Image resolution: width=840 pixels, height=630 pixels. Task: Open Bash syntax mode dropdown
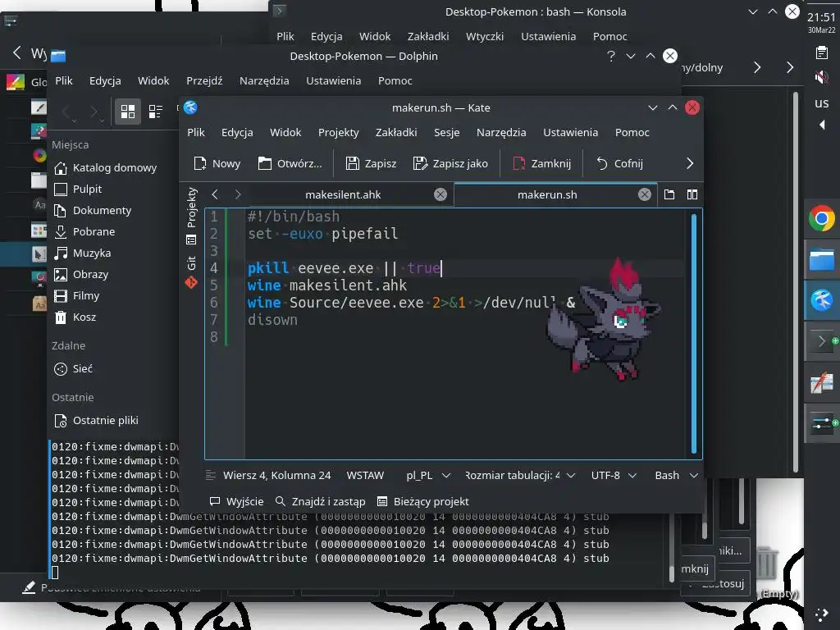[x=677, y=475]
